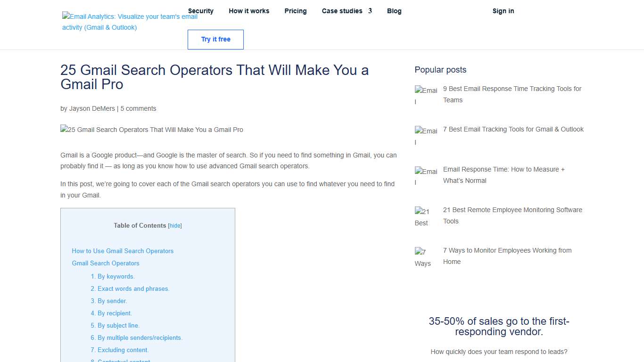Click the article's featured image placeholder
The height and width of the screenshot is (362, 644).
point(151,130)
